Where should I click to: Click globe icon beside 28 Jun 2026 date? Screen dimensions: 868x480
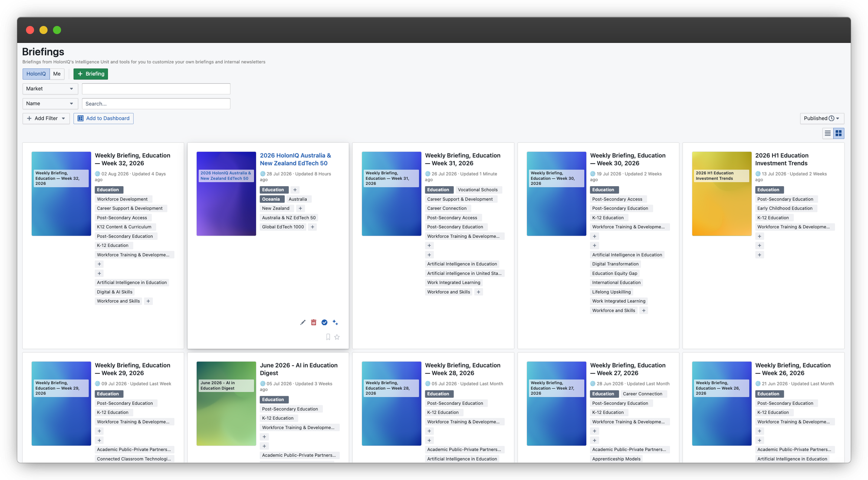[593, 384]
